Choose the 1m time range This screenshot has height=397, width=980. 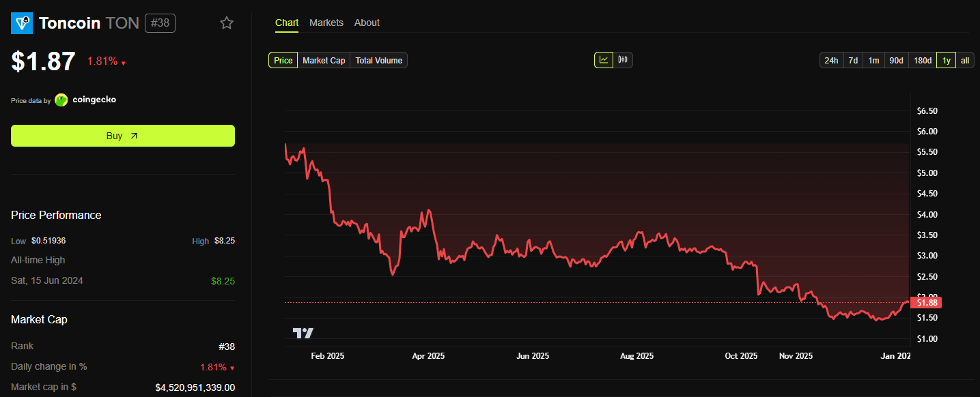click(873, 61)
